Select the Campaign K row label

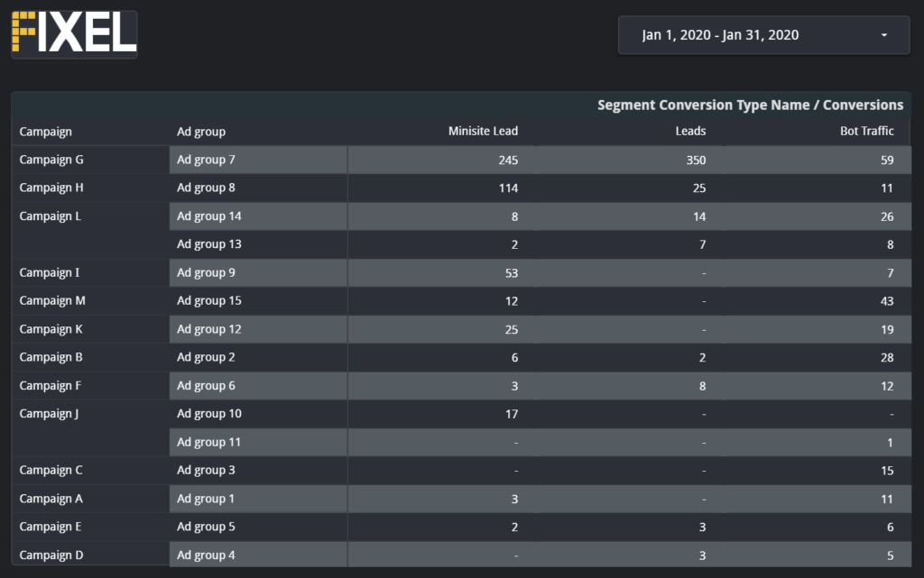[51, 329]
